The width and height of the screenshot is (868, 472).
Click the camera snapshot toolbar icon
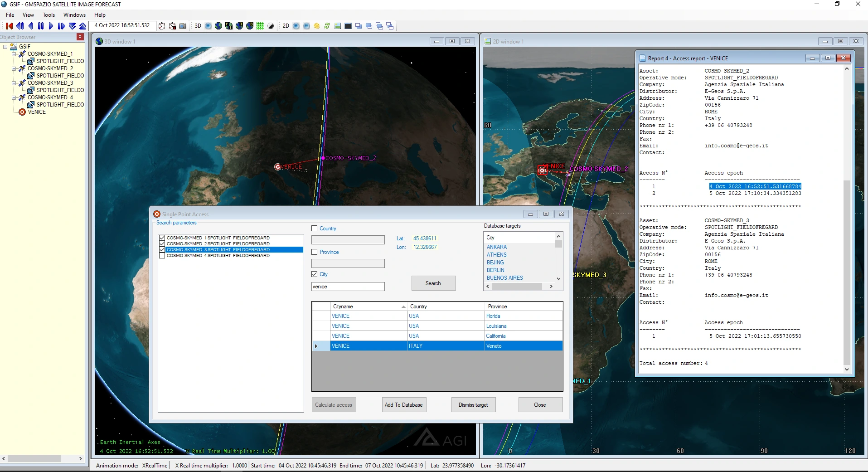[x=183, y=26]
